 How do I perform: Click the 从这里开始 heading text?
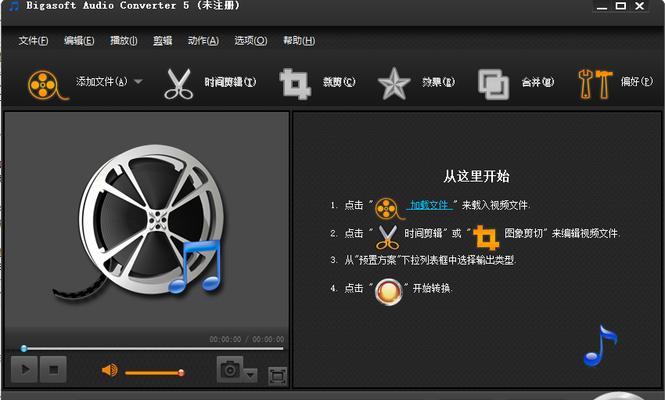coord(476,176)
